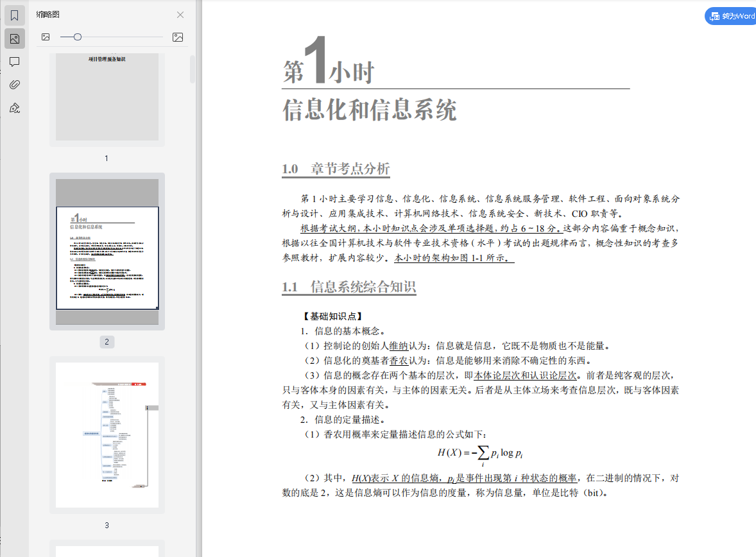Close the 缩略图 panel

pyautogui.click(x=180, y=15)
